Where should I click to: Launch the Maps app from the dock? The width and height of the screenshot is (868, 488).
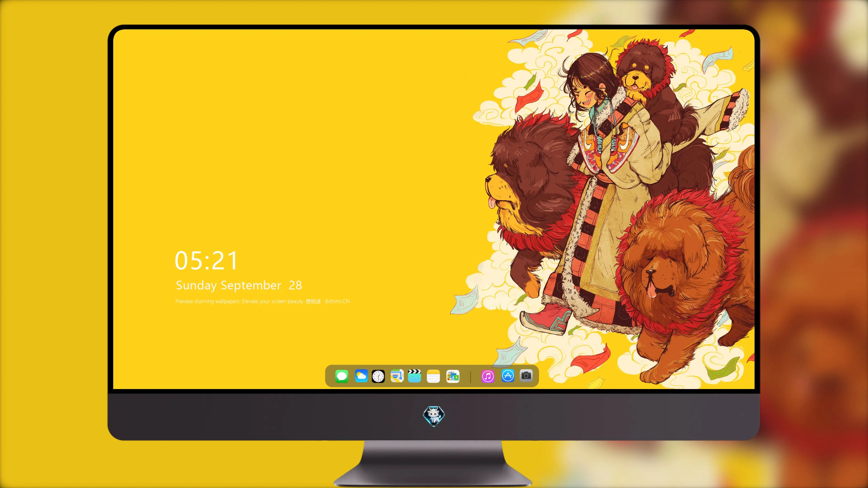(397, 376)
